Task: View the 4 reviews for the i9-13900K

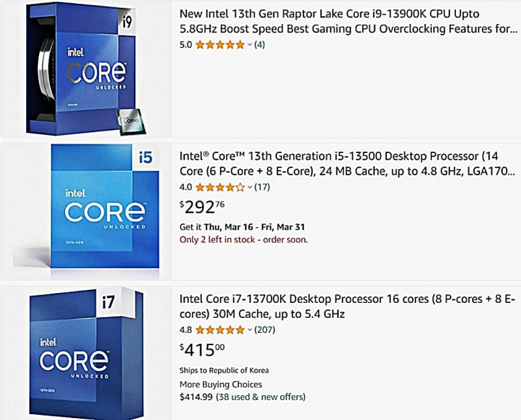Action: tap(260, 45)
